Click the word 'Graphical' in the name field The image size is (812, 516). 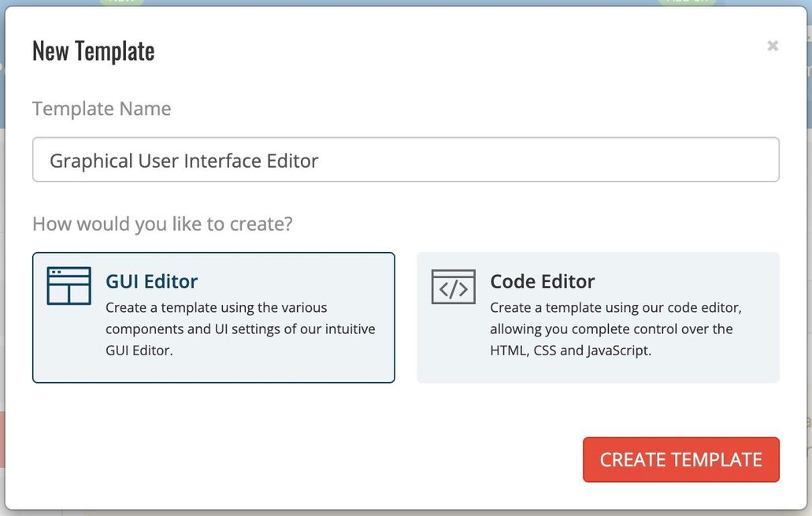pos(91,161)
